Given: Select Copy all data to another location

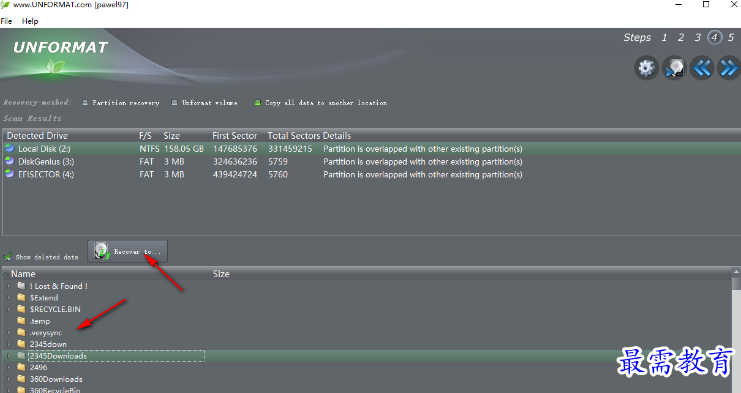Looking at the screenshot, I should (x=321, y=103).
